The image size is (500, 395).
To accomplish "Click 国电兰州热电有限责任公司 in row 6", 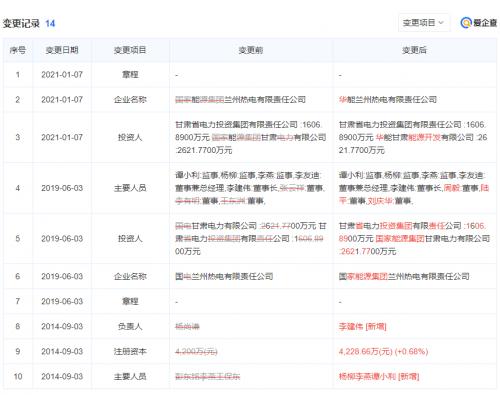I will [x=224, y=276].
